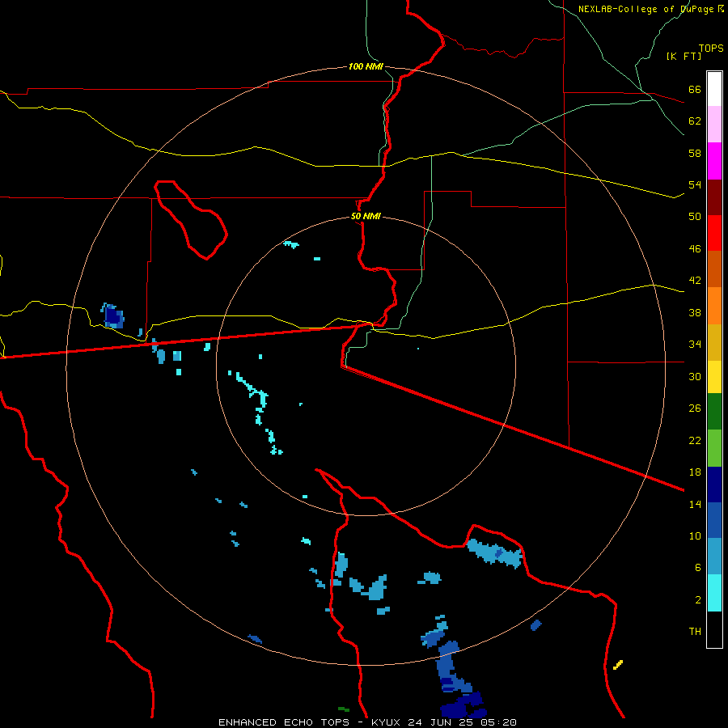Click legend value 18
This screenshot has width=728, height=728.
tap(695, 472)
